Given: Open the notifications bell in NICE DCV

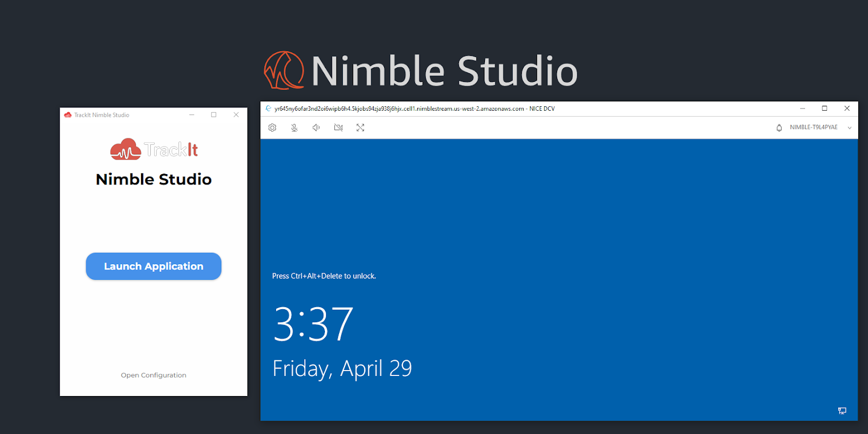Looking at the screenshot, I should click(x=779, y=127).
